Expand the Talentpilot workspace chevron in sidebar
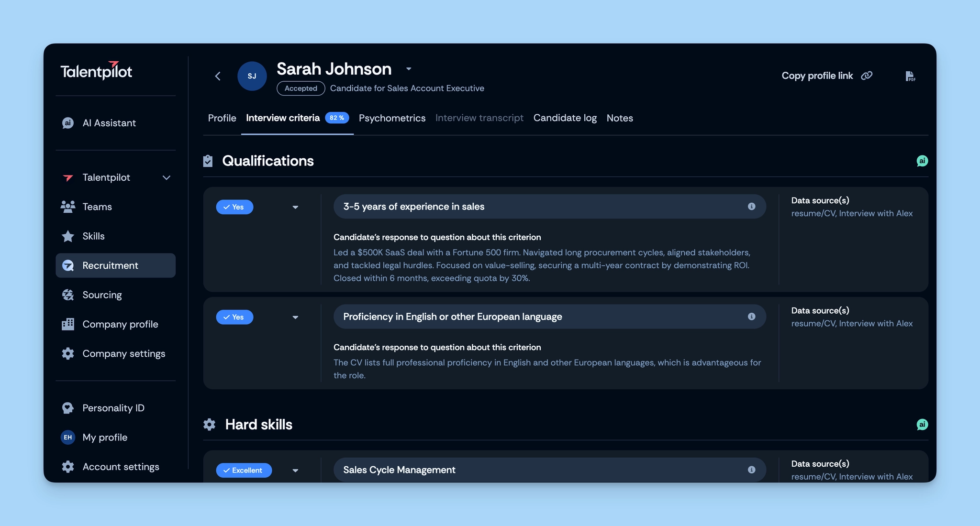 click(166, 177)
